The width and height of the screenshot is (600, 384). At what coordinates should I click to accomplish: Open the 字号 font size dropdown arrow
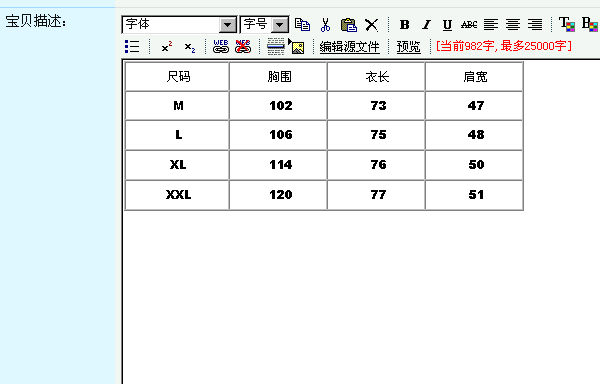tap(280, 25)
